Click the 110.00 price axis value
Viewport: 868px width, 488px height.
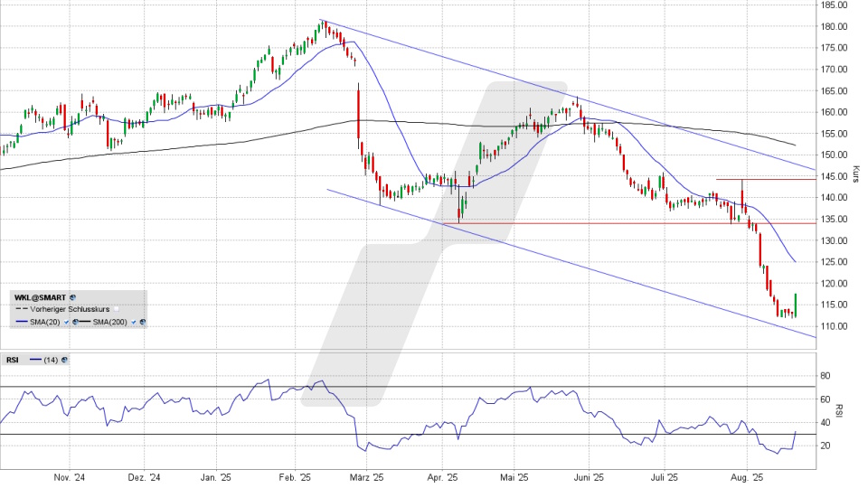point(835,326)
